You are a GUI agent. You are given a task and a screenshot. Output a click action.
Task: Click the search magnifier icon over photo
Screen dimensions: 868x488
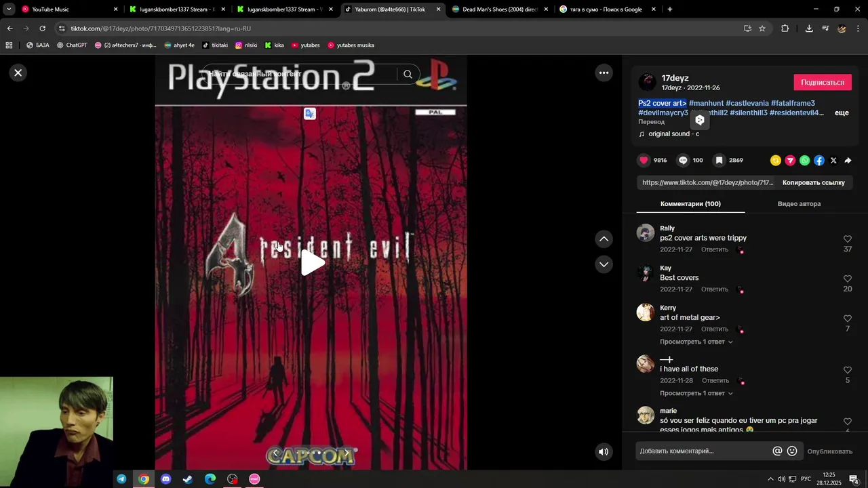coord(408,74)
